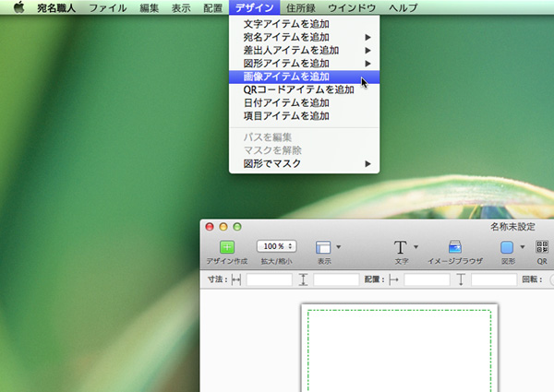Expand the 表示 dropdown arrow
This screenshot has height=392, width=554.
pos(339,247)
